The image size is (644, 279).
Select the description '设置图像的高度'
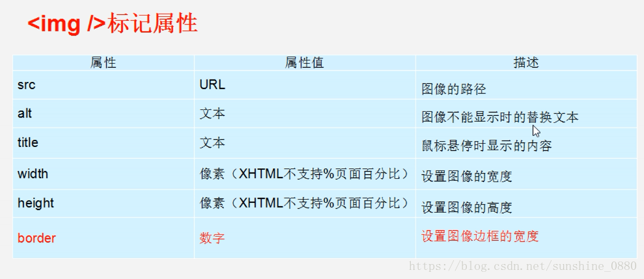[467, 207]
